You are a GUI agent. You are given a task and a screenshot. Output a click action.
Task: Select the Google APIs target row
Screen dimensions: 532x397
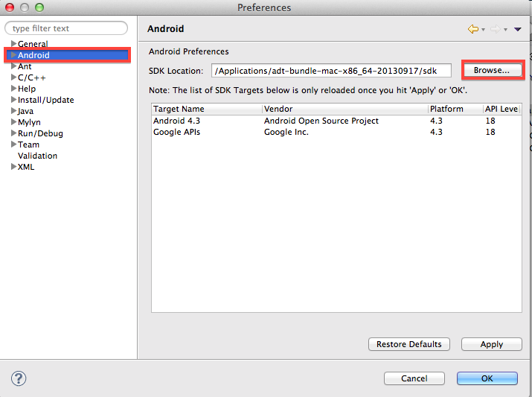pyautogui.click(x=336, y=132)
